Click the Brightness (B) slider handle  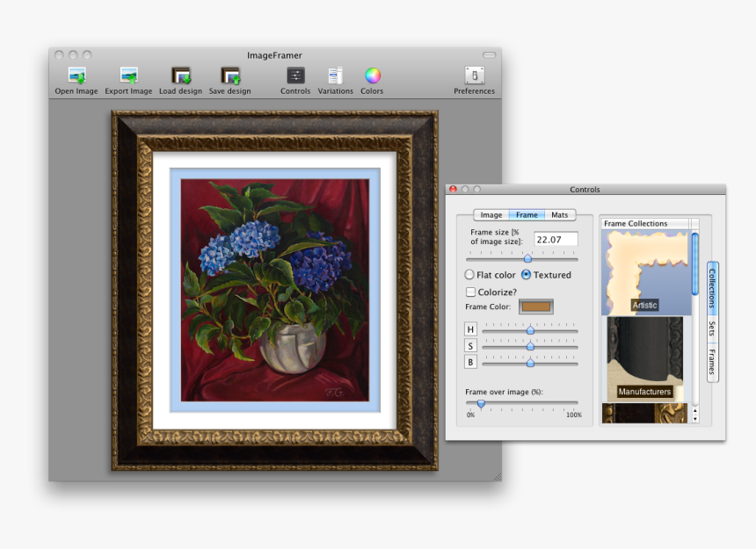tap(530, 363)
